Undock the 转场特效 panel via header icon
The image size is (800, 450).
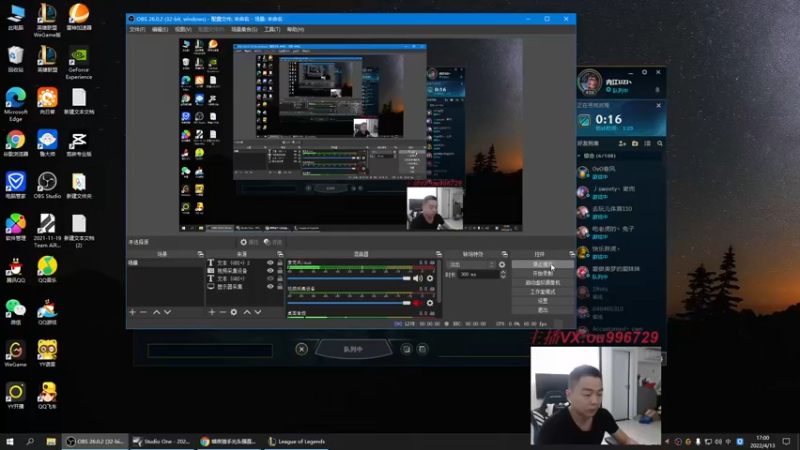505,254
